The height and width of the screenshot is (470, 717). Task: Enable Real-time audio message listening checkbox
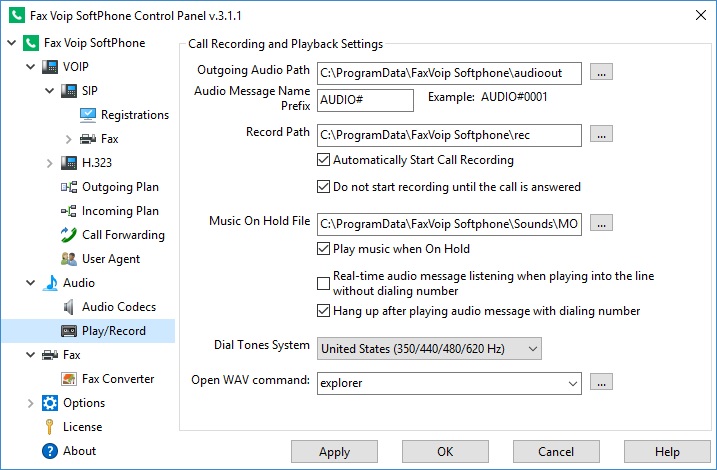pyautogui.click(x=323, y=283)
